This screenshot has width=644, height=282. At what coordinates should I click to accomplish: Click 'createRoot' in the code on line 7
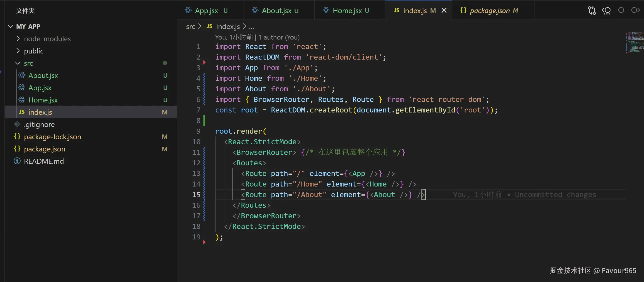point(331,110)
